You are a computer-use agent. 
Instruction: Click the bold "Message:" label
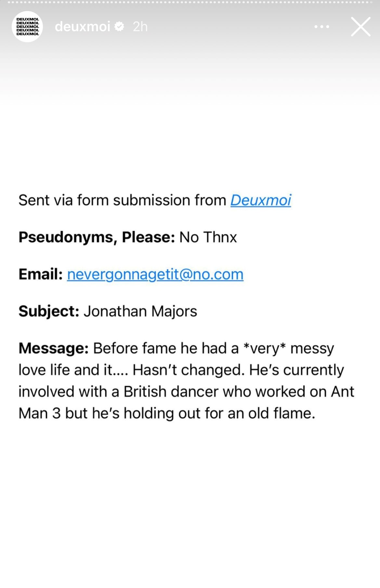tap(54, 348)
